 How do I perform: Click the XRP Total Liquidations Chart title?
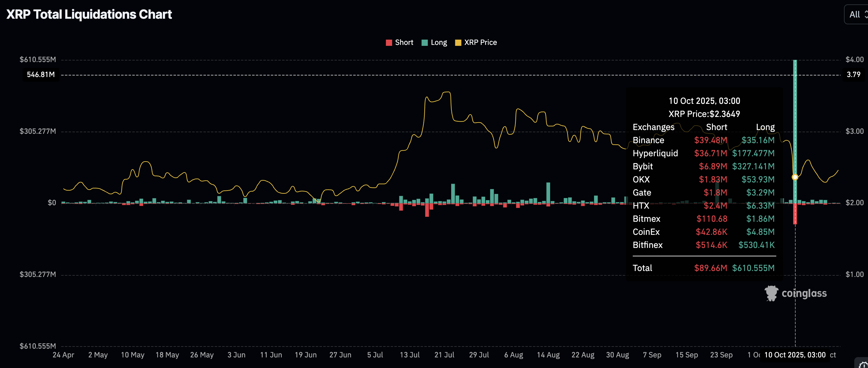(x=89, y=14)
